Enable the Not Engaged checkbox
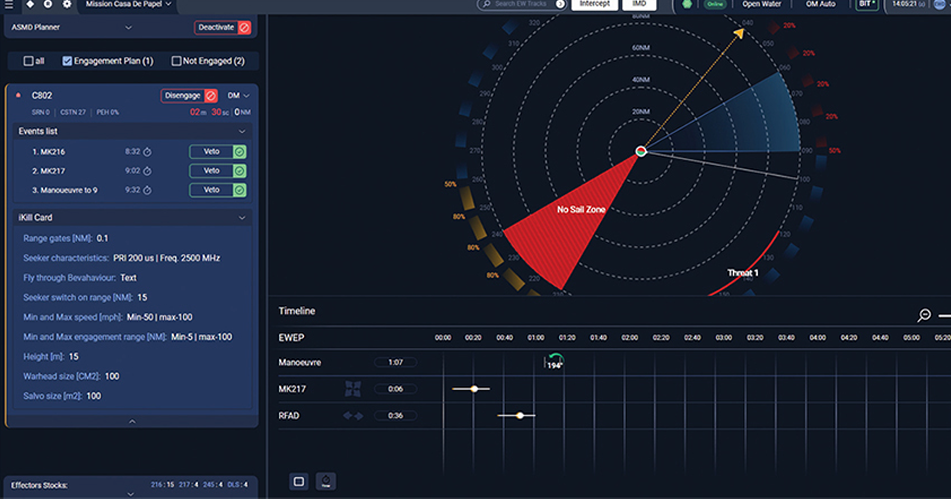This screenshot has height=501, width=951. pos(176,61)
